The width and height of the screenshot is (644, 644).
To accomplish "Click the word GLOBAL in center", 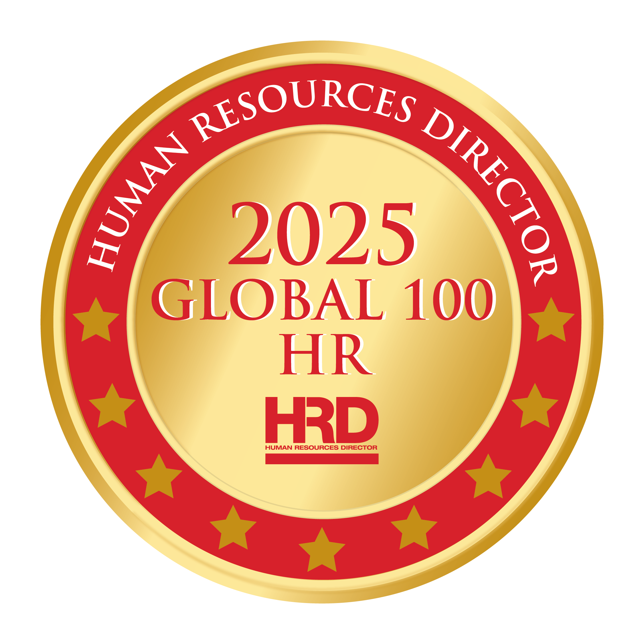I will pos(268,300).
